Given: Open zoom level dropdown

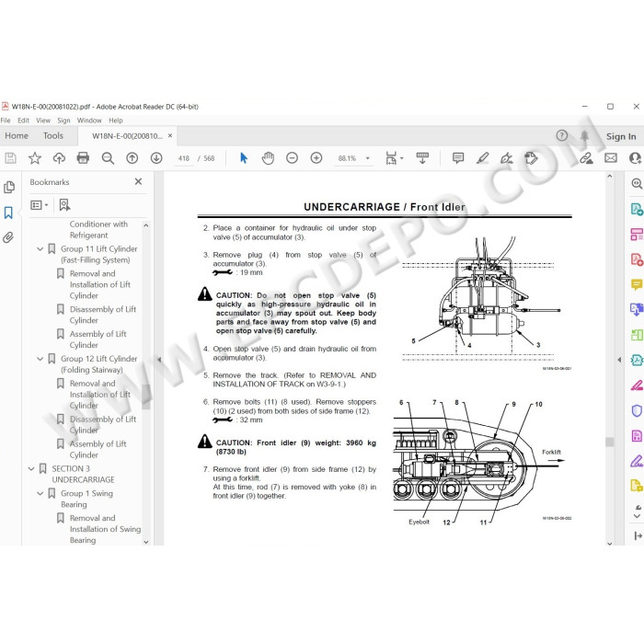Looking at the screenshot, I should (368, 158).
